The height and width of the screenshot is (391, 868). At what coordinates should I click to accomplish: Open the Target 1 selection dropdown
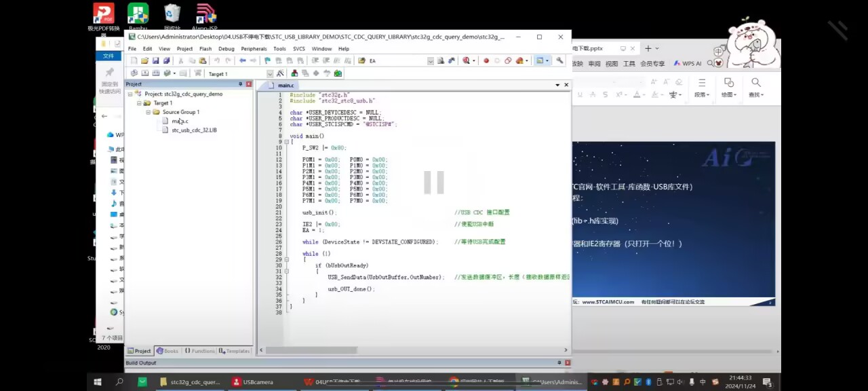(269, 73)
